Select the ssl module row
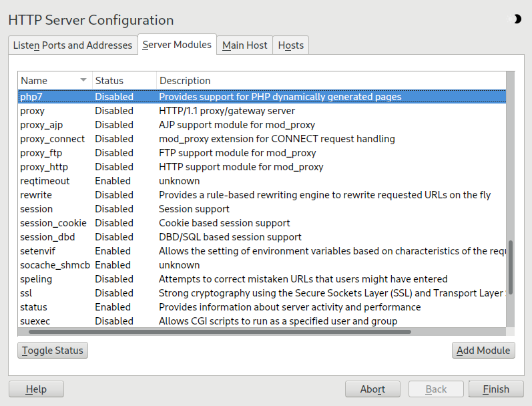This screenshot has width=532, height=406. (x=27, y=293)
